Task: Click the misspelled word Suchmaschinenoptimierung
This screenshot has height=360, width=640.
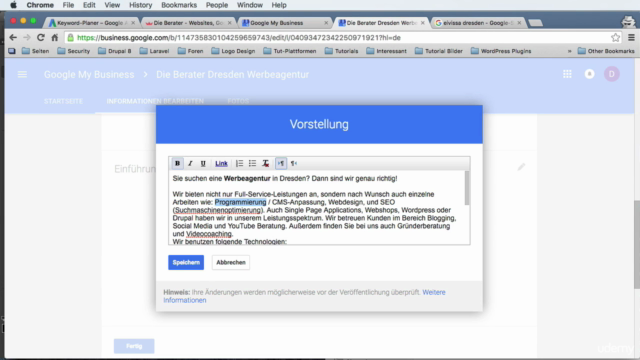Action: pos(218,210)
